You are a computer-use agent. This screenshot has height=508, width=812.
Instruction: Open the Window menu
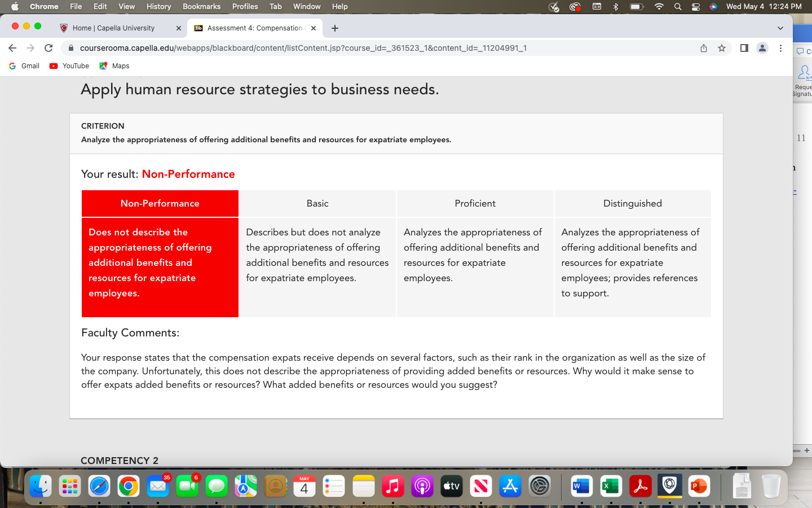tap(307, 6)
